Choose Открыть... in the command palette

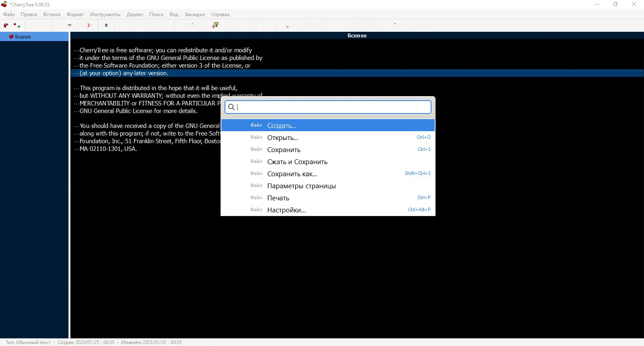(328, 137)
